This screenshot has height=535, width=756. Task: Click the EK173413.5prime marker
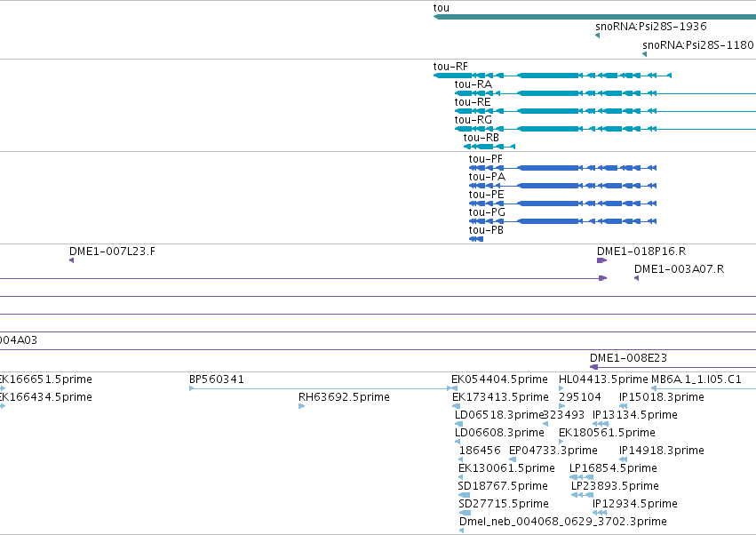tap(455, 406)
